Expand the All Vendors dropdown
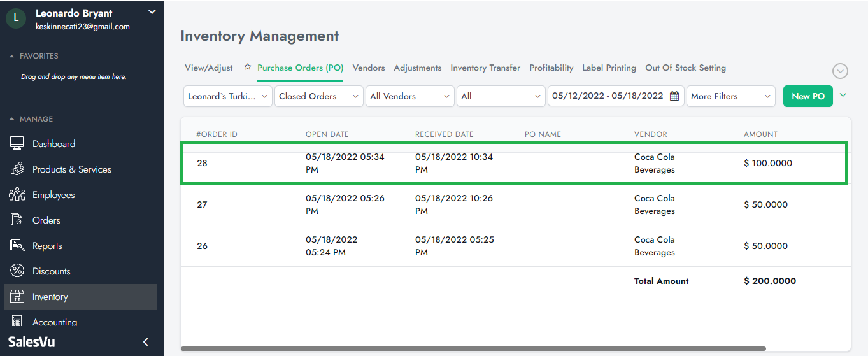The height and width of the screenshot is (356, 868). 409,96
